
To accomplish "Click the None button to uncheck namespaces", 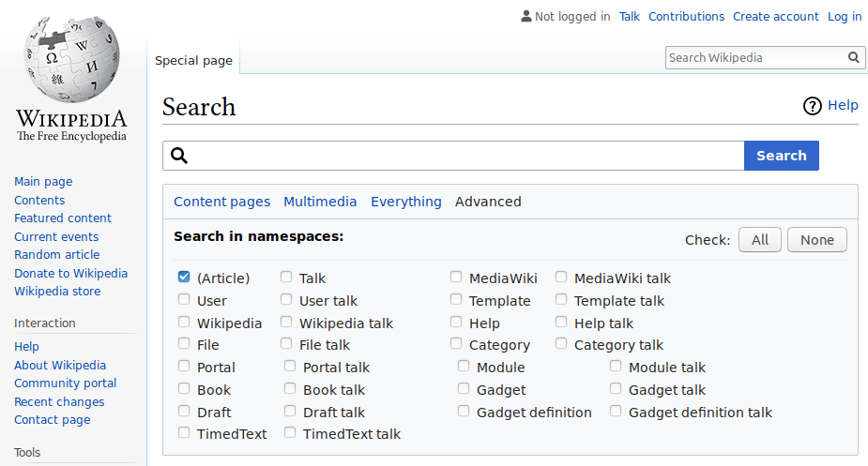I will (816, 240).
